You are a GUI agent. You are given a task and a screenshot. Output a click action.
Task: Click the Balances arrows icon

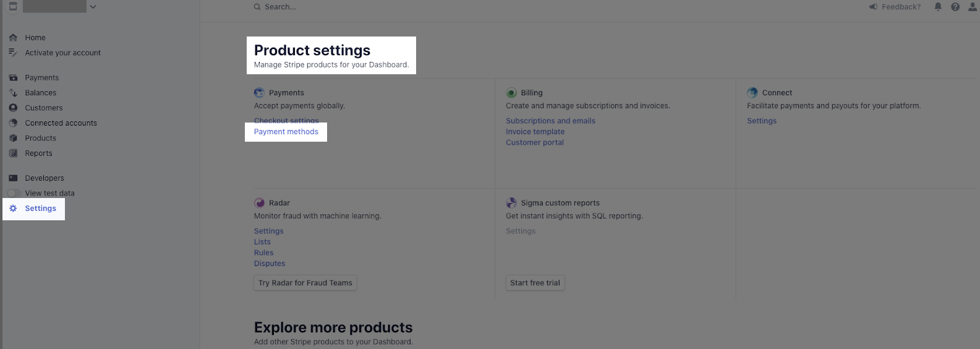(13, 93)
